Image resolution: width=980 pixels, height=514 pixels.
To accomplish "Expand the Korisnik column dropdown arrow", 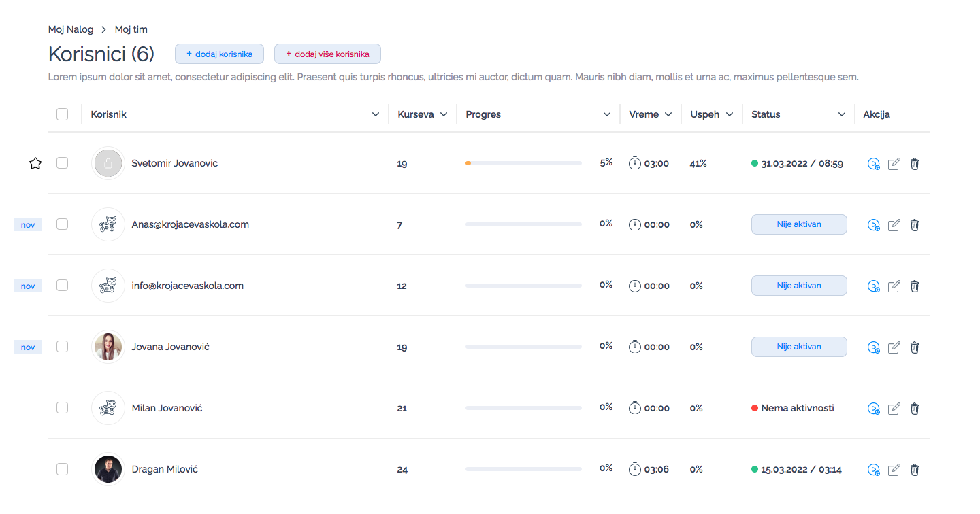I will click(x=376, y=114).
